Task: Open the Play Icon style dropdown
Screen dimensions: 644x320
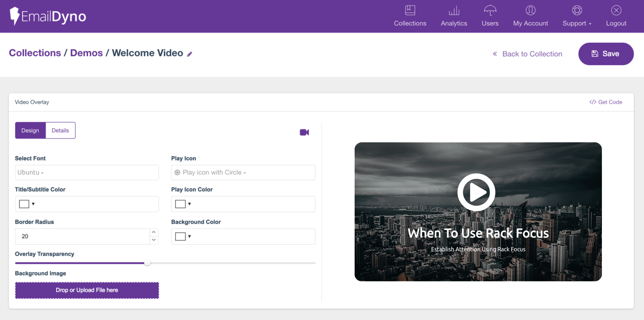Action: (243, 173)
